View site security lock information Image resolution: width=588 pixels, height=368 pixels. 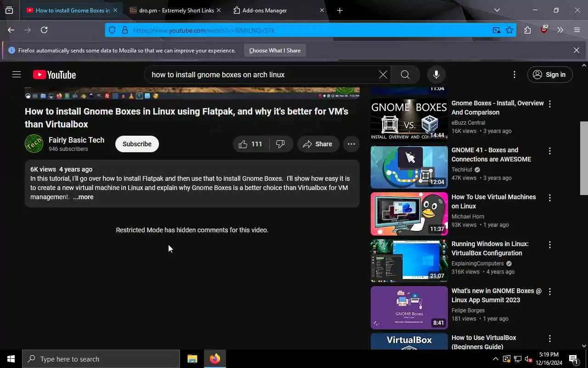tap(124, 30)
